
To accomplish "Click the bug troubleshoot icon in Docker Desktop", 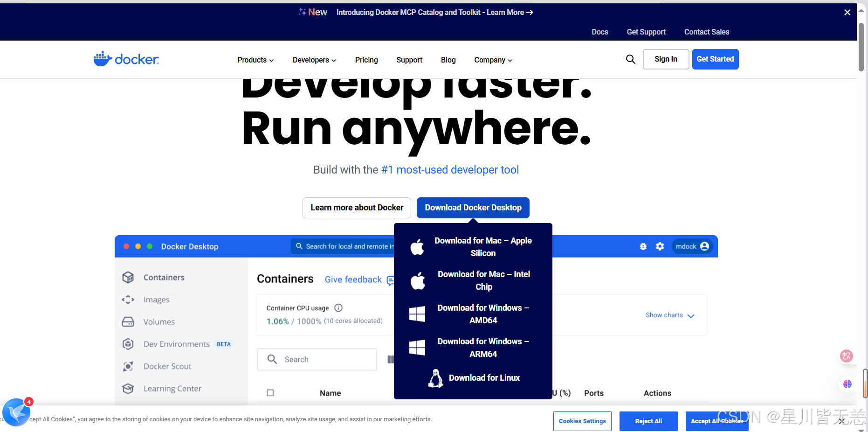I will (643, 246).
